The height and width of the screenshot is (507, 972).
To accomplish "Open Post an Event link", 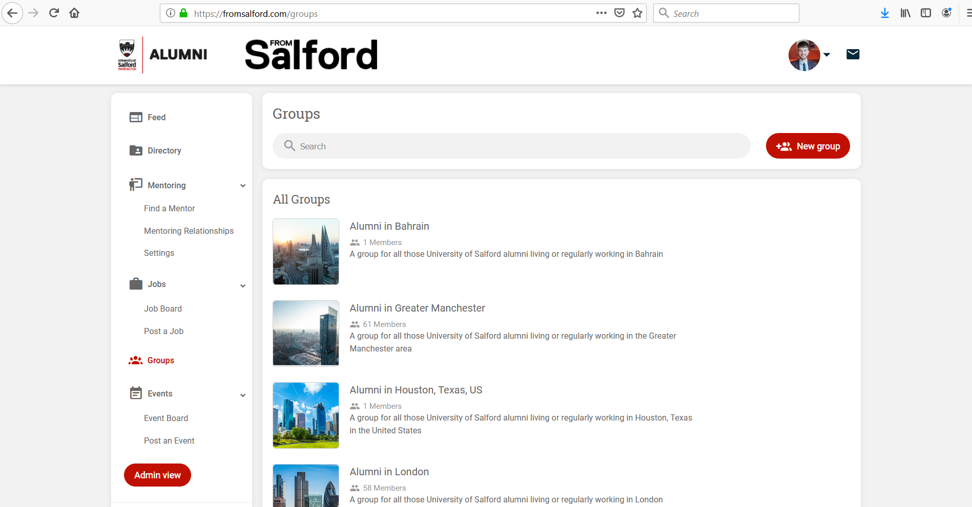I will (169, 441).
